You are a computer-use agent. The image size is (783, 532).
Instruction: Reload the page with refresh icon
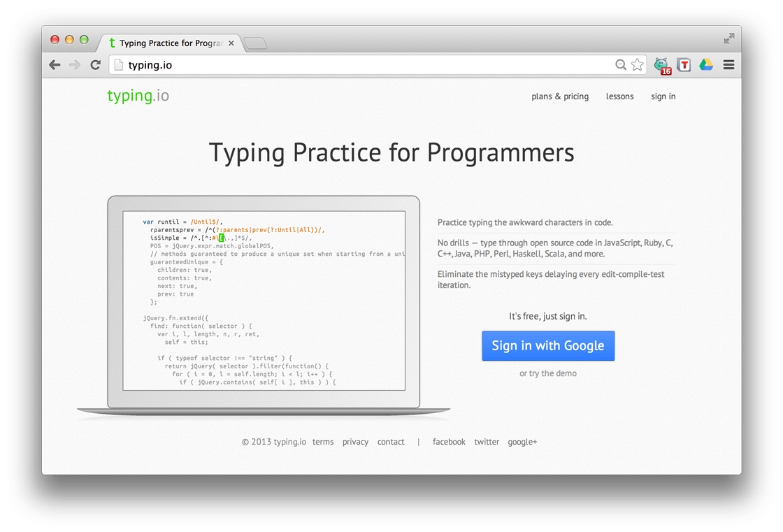(x=96, y=65)
